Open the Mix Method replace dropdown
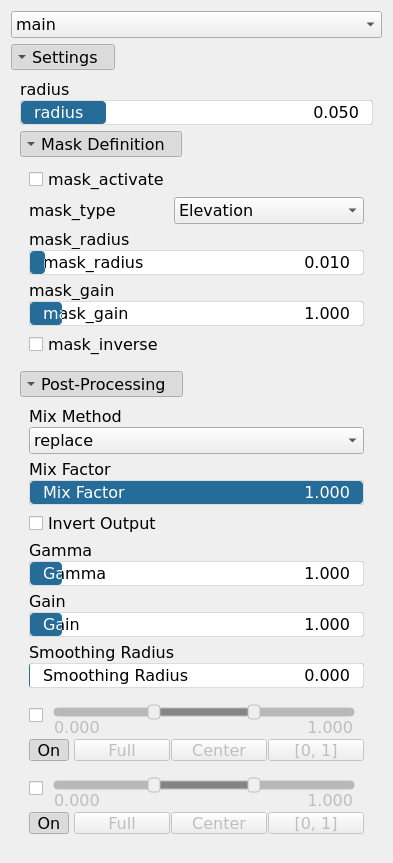Image resolution: width=393 pixels, height=863 pixels. pyautogui.click(x=196, y=440)
